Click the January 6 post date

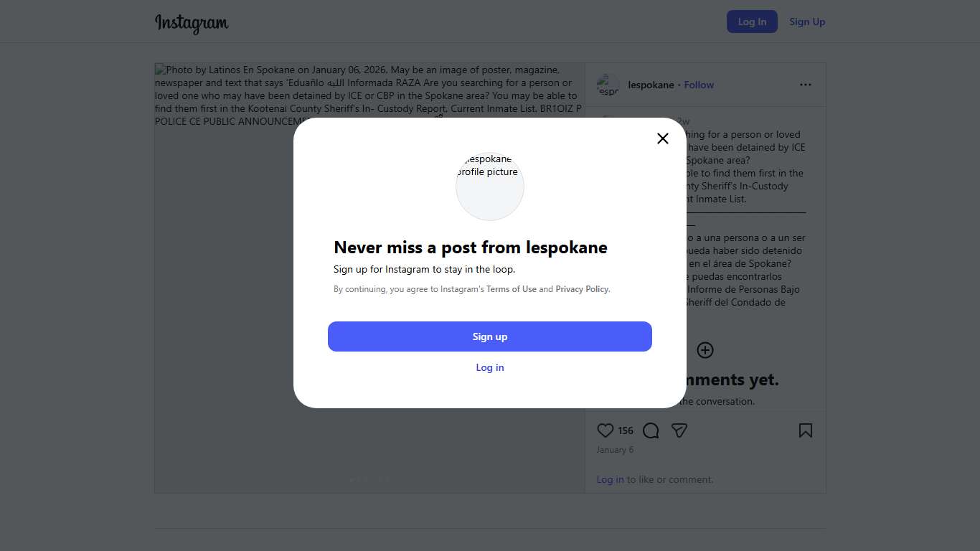click(x=615, y=450)
